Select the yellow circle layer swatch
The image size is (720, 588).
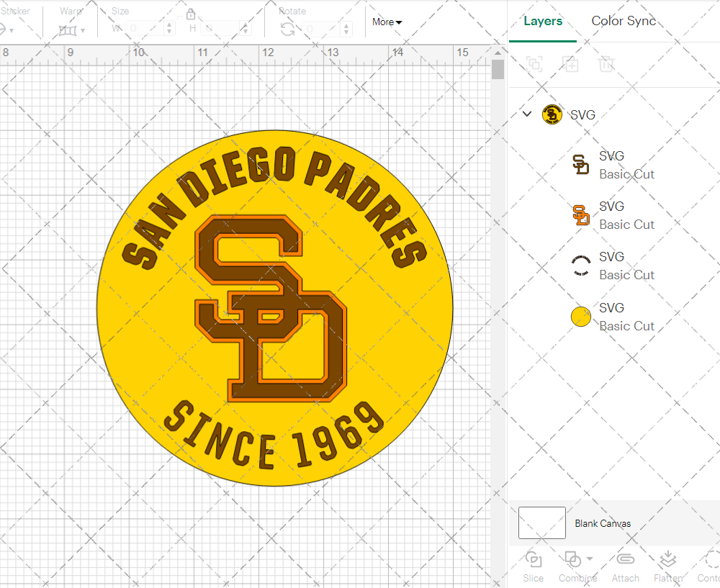coord(581,317)
